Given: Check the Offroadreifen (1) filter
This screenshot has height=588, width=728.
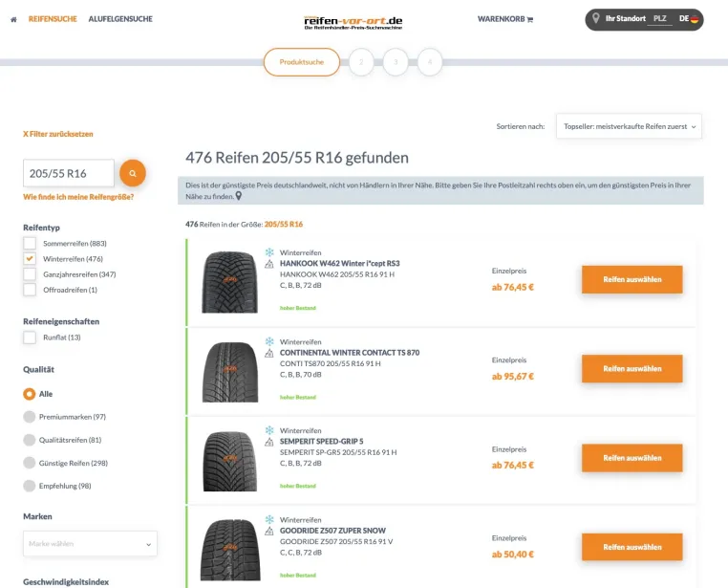Looking at the screenshot, I should tap(30, 290).
